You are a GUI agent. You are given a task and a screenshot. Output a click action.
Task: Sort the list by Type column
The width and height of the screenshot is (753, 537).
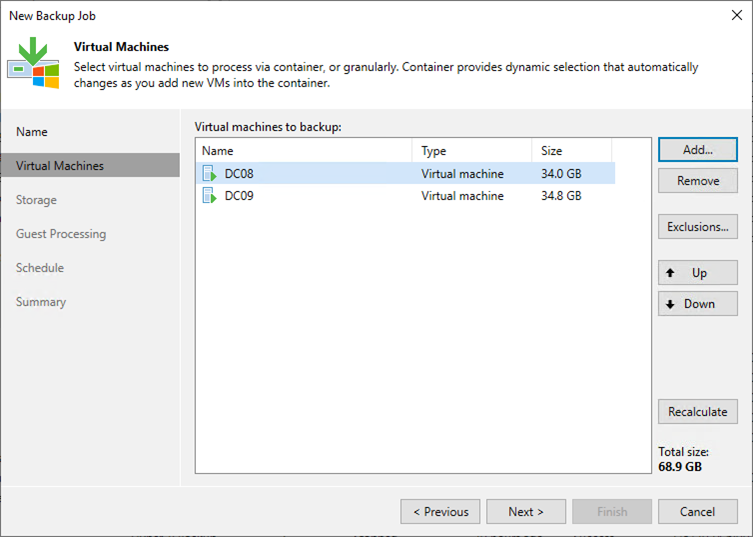click(471, 151)
